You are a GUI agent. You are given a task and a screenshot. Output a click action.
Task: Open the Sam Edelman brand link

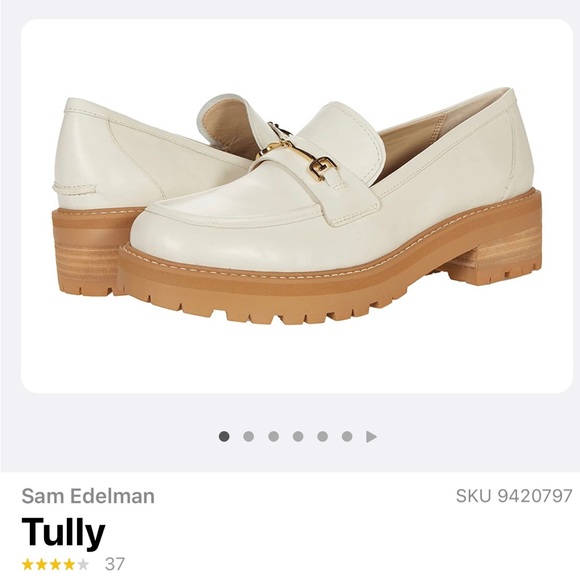[x=88, y=496]
